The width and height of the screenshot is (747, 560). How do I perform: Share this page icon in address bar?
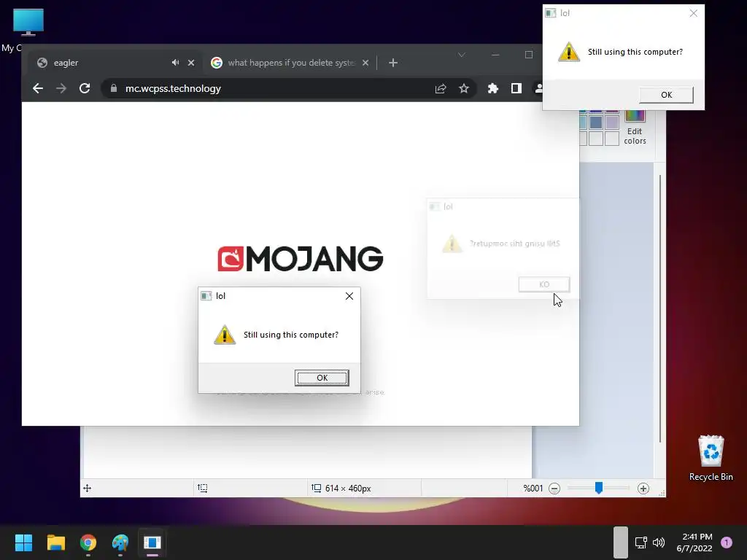point(441,88)
